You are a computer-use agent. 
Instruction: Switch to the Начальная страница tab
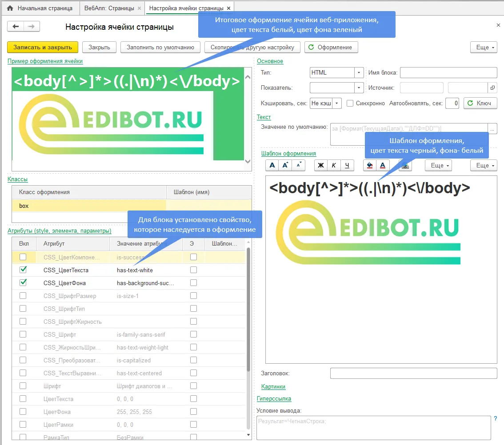click(x=40, y=8)
